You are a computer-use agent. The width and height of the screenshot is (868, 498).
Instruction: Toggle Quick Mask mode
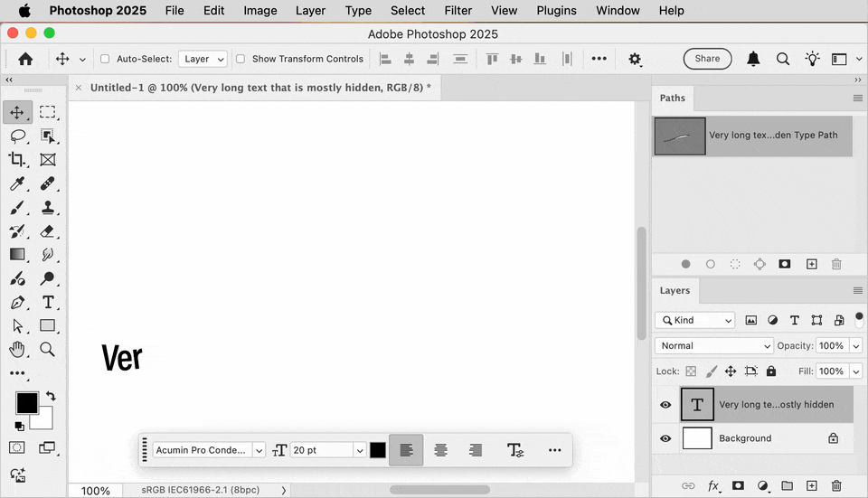[x=17, y=447]
